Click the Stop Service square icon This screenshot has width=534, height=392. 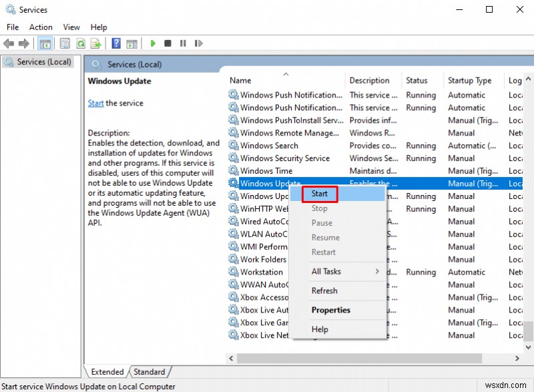[x=168, y=43]
